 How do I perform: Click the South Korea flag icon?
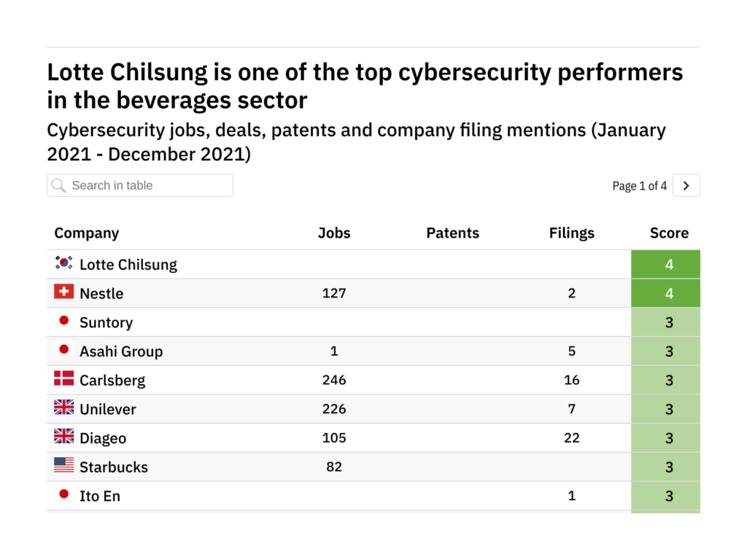pos(64,262)
